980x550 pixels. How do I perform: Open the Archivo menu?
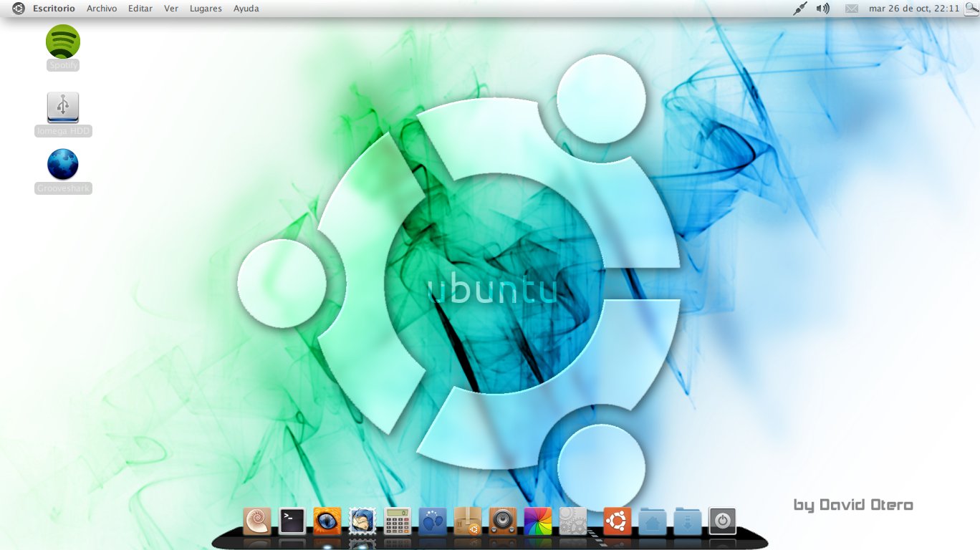(102, 9)
